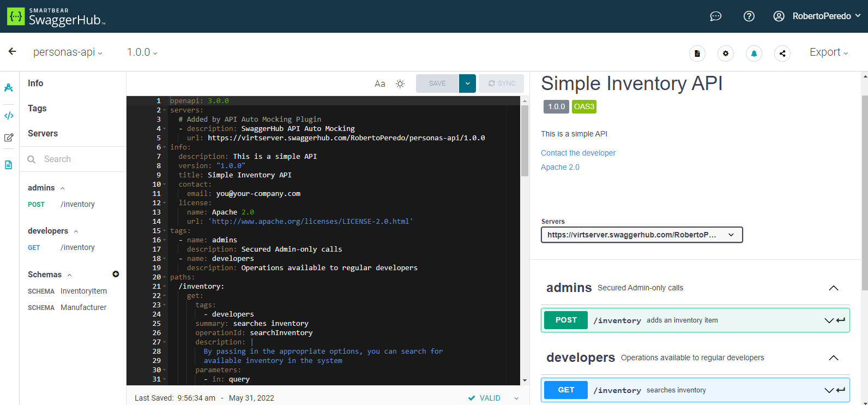The image size is (868, 405).
Task: Click the VALID checkmark status
Action: pyautogui.click(x=484, y=398)
